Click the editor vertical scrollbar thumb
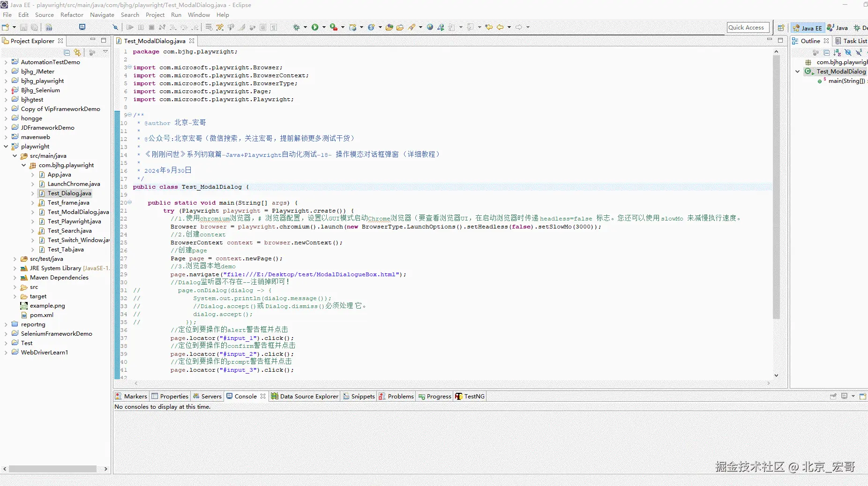868x486 pixels. point(776,187)
